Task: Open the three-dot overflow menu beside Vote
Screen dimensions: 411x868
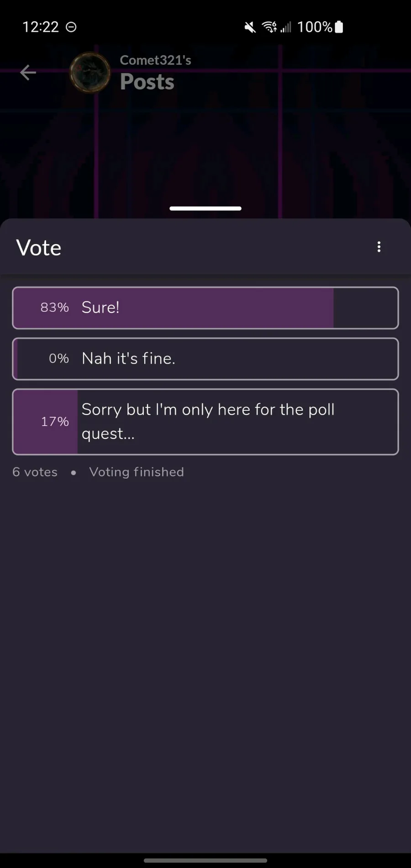Action: point(379,247)
